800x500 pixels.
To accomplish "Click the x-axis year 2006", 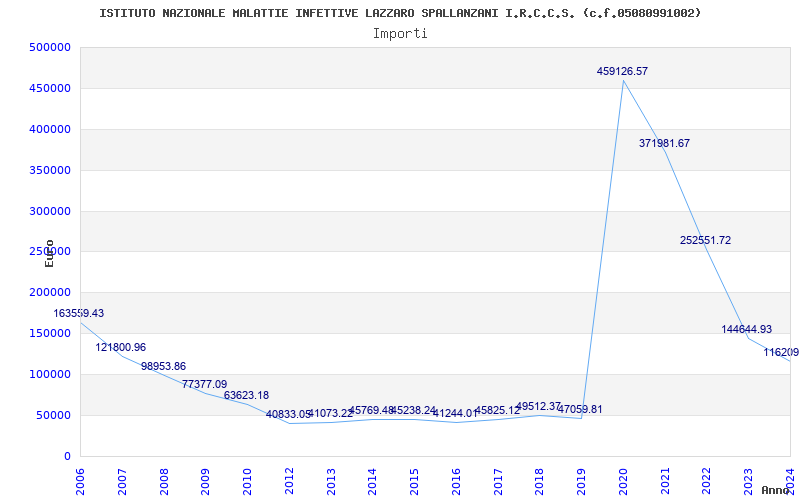I will tap(81, 482).
